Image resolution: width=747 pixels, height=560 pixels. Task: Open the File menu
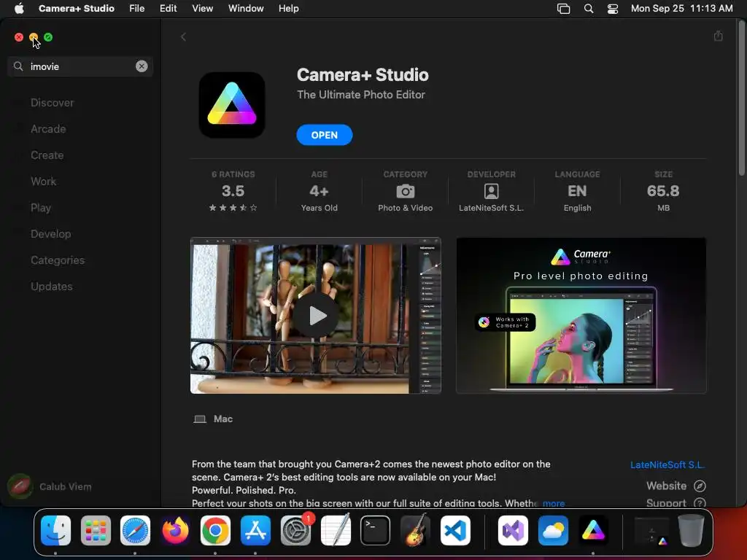(136, 8)
